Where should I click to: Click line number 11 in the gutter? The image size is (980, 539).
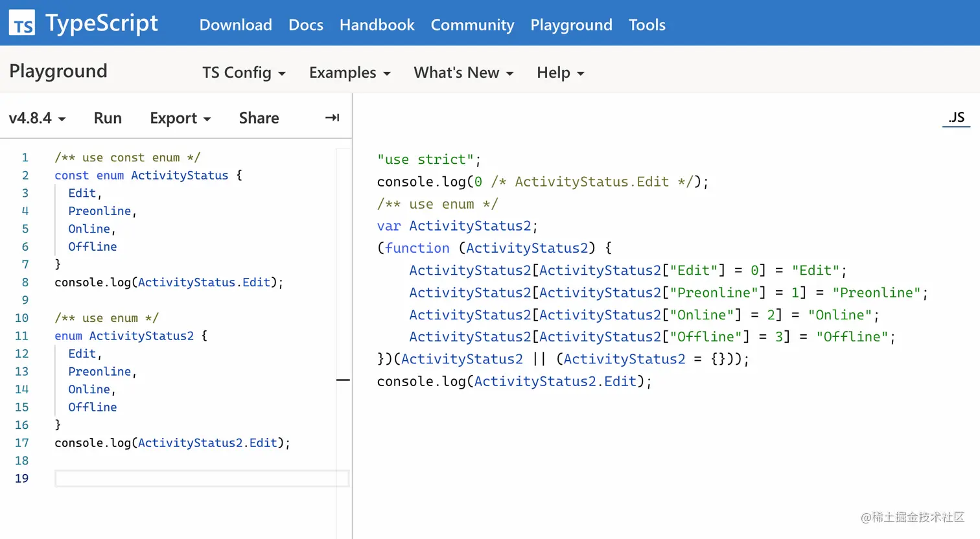[21, 336]
